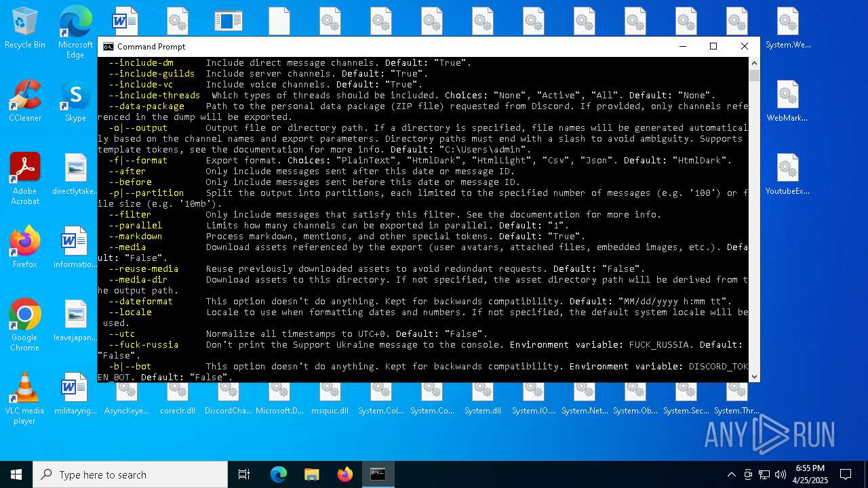Image resolution: width=868 pixels, height=488 pixels.
Task: Click the '--data-package' option text
Action: tap(146, 106)
